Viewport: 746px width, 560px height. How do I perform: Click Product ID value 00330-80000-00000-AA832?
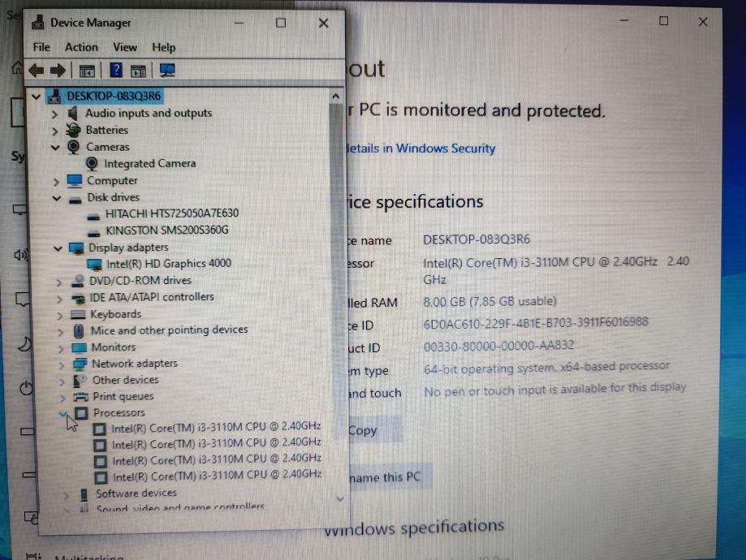click(x=498, y=346)
